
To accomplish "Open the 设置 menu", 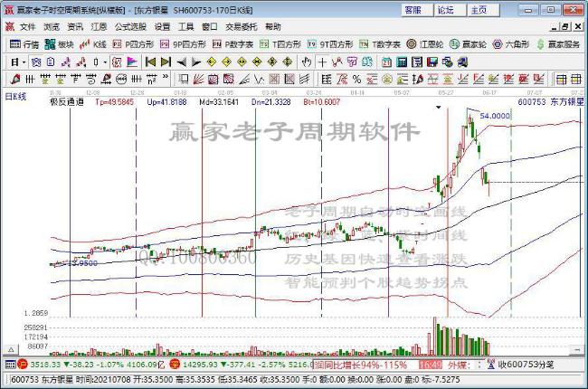I will (162, 27).
